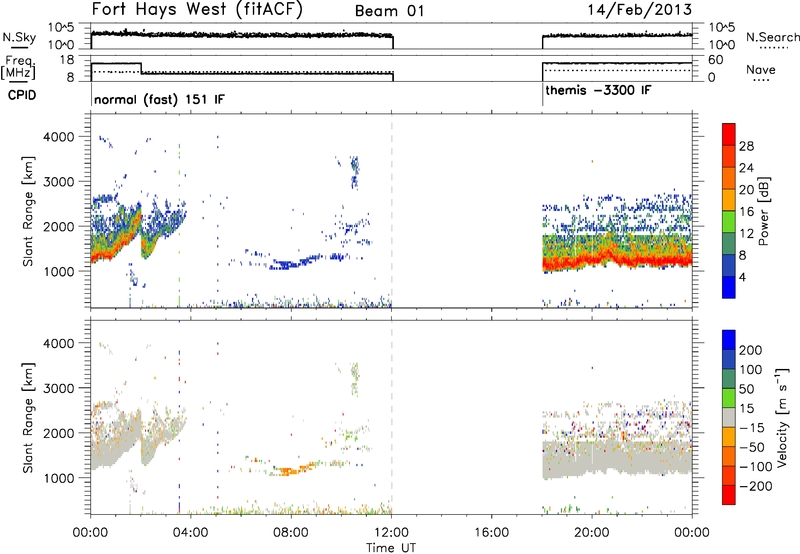Click 'normal (fast) 151 IF' text

(159, 99)
